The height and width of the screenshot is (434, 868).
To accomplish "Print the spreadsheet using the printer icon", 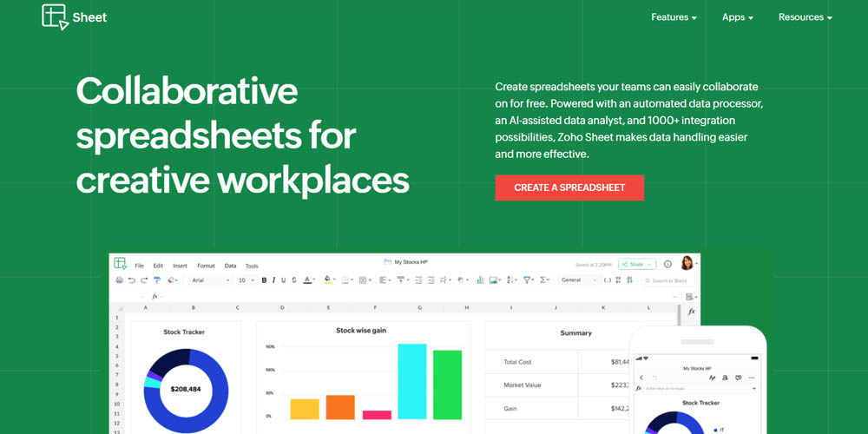I will click(120, 280).
